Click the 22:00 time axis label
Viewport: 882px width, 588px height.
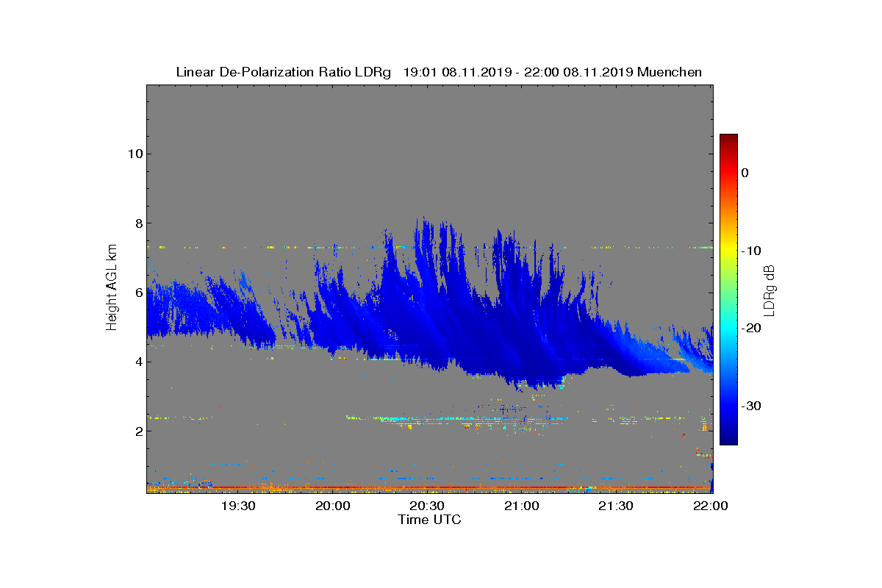(711, 506)
